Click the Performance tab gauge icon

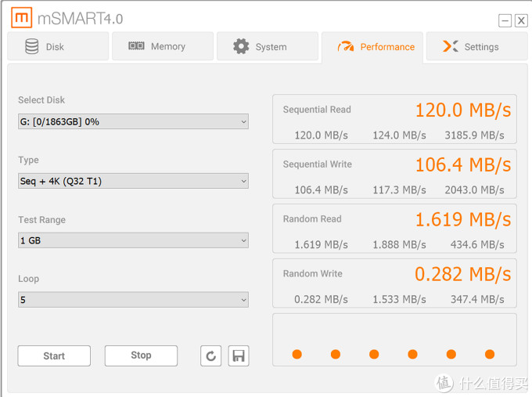pos(346,47)
